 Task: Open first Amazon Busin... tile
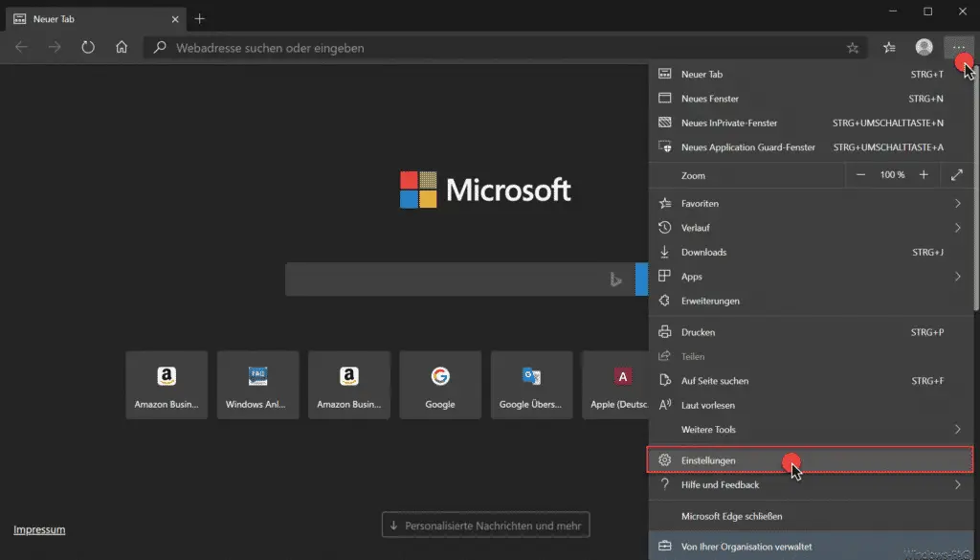point(167,385)
